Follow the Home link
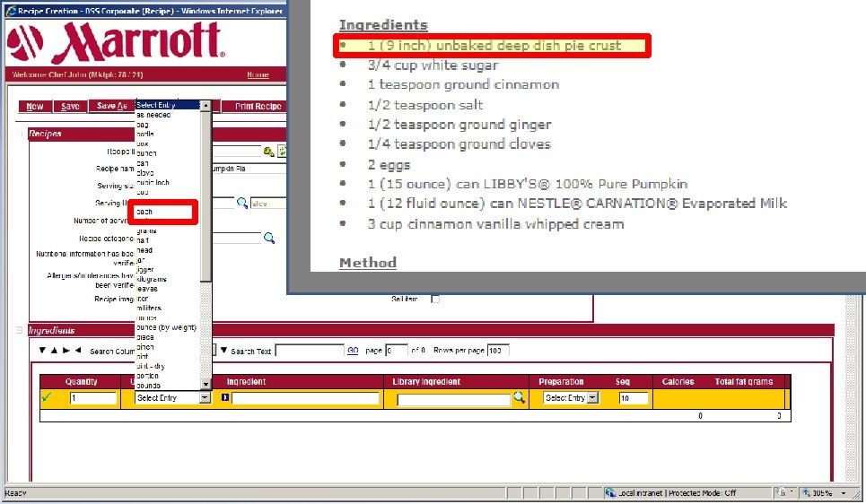The image size is (866, 504). point(258,75)
